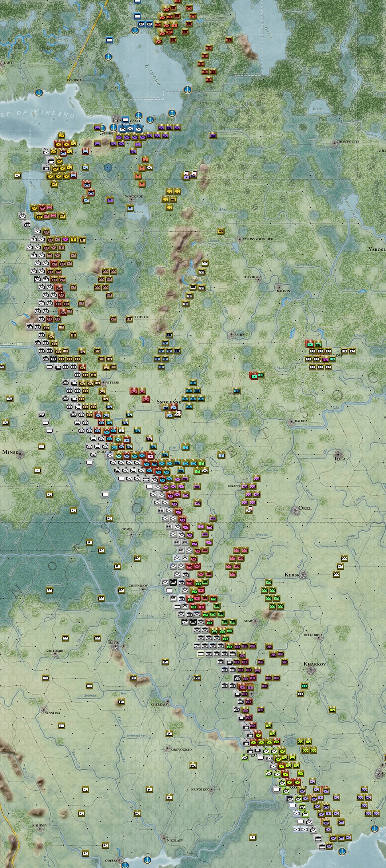Select the Tula city label

pos(340,459)
